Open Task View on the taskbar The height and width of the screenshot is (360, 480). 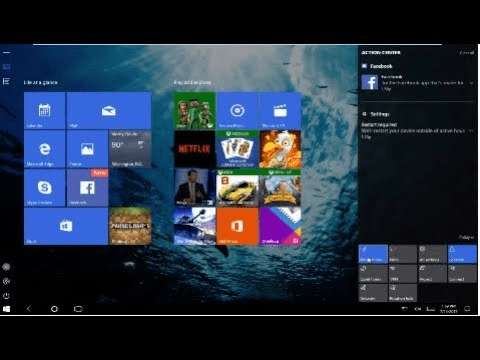78,309
